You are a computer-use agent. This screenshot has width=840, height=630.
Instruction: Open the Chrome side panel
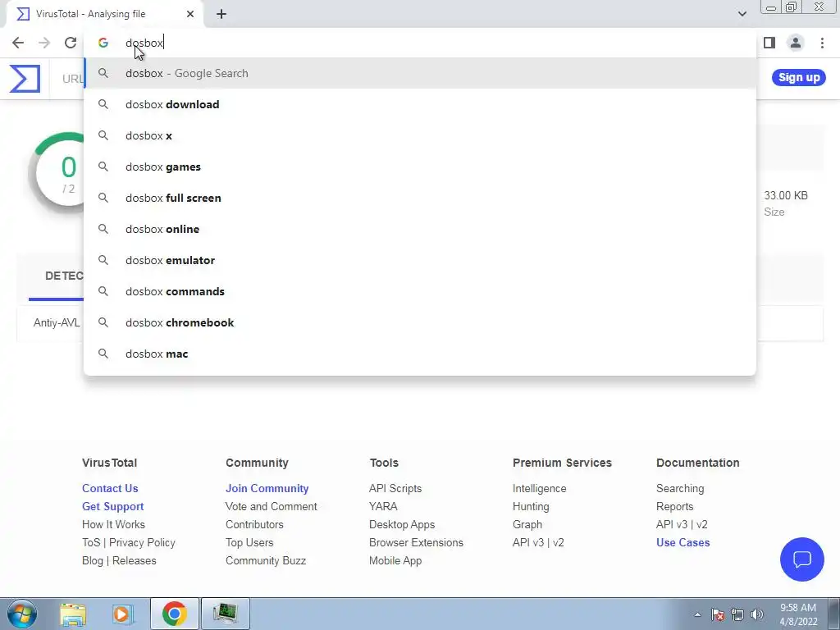(x=769, y=43)
